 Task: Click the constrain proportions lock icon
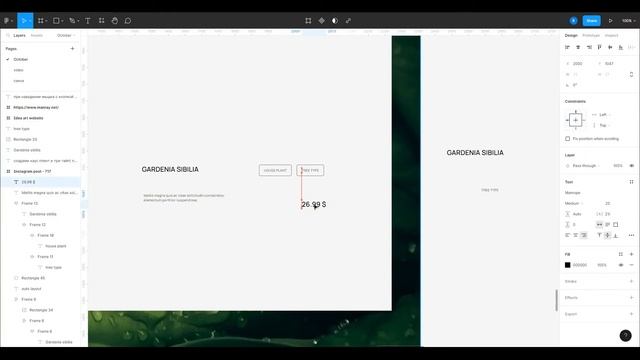631,74
